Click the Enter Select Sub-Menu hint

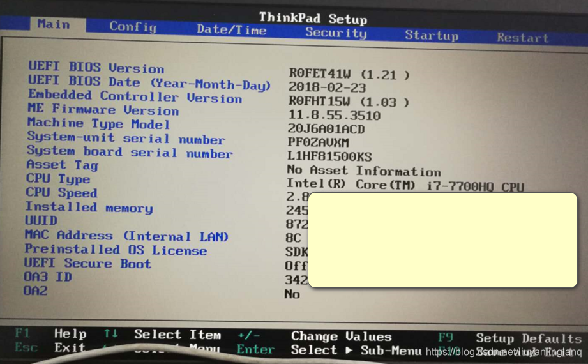329,350
